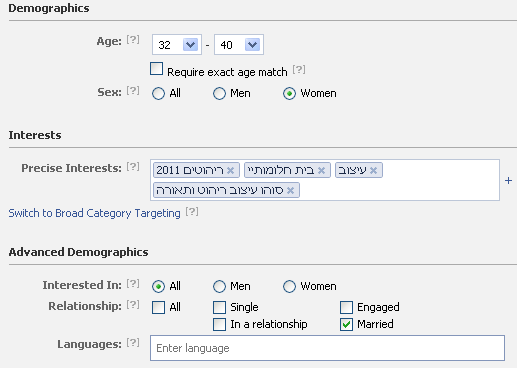Remove the סוהו עיצוב ריהוט ותאורה interest tag
This screenshot has height=368, width=517.
(290, 190)
